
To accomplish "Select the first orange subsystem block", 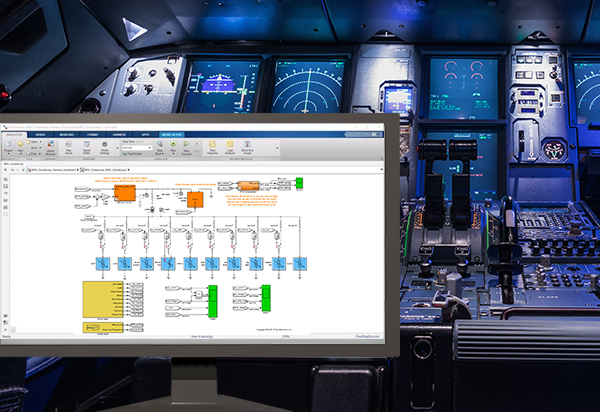I will point(125,193).
